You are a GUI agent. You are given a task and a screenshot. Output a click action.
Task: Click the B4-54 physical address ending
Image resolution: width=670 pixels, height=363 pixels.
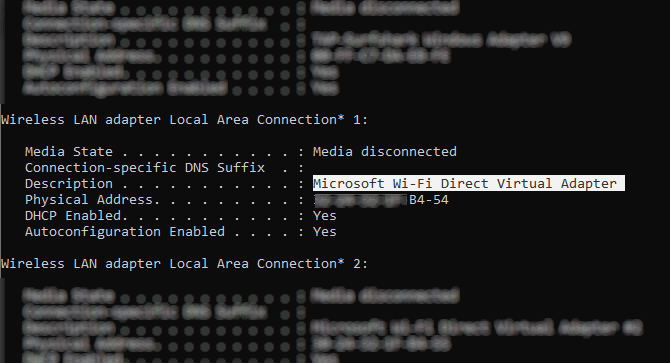click(429, 199)
